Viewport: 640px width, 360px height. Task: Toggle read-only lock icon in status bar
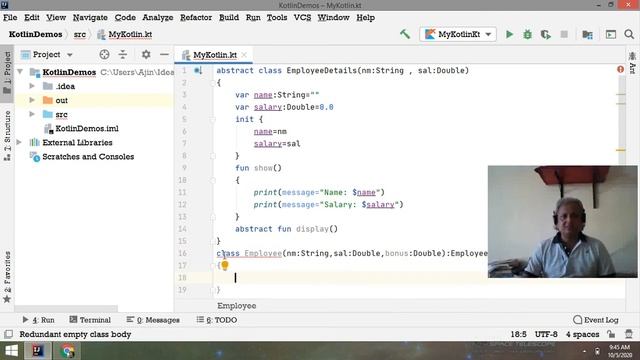[x=611, y=334]
